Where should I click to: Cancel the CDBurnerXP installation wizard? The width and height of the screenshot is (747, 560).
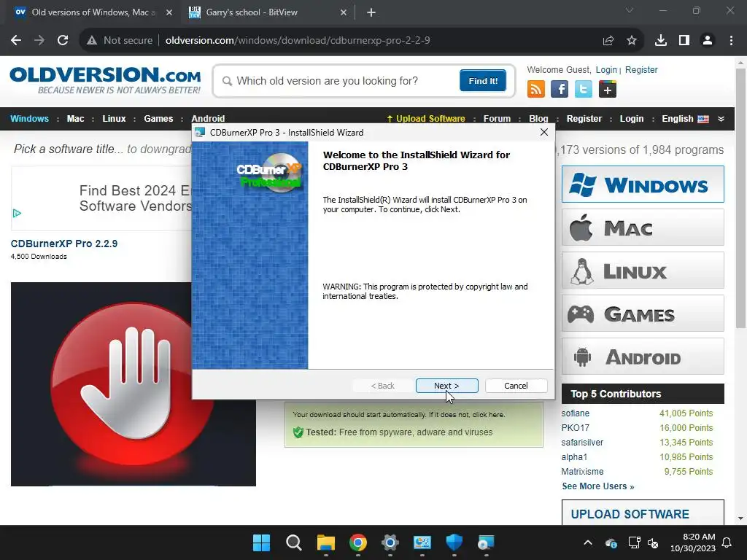516,386
